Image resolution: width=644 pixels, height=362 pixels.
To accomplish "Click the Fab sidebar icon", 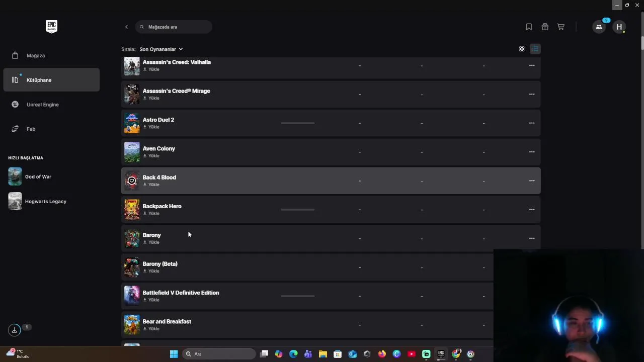I will pyautogui.click(x=15, y=129).
